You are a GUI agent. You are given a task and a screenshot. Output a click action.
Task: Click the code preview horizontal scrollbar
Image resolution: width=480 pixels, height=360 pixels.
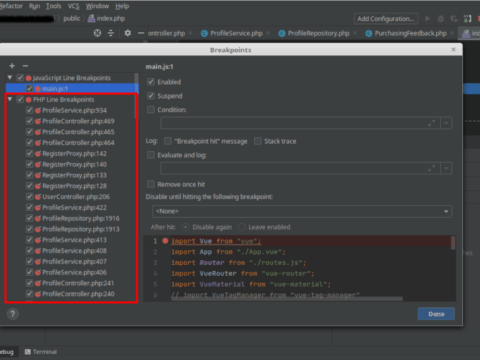point(287,299)
